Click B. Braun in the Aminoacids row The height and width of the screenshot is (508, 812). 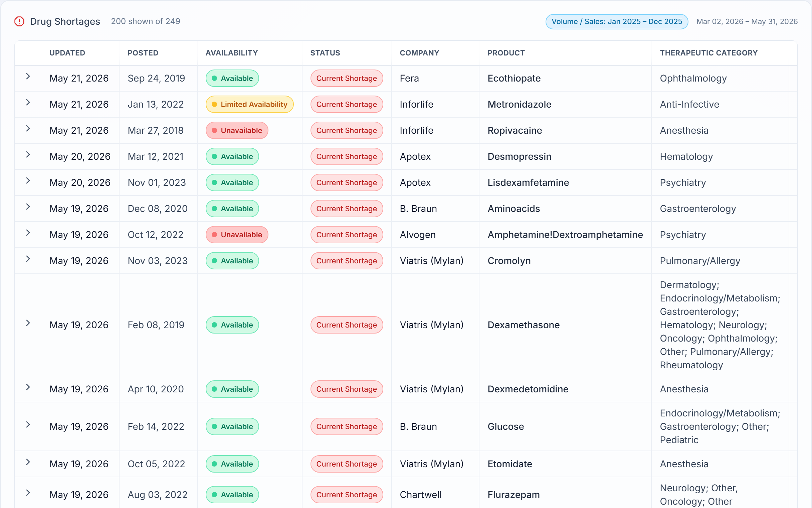pos(418,209)
